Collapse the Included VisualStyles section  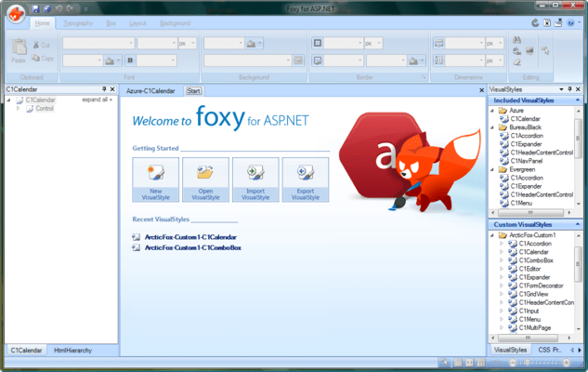578,100
